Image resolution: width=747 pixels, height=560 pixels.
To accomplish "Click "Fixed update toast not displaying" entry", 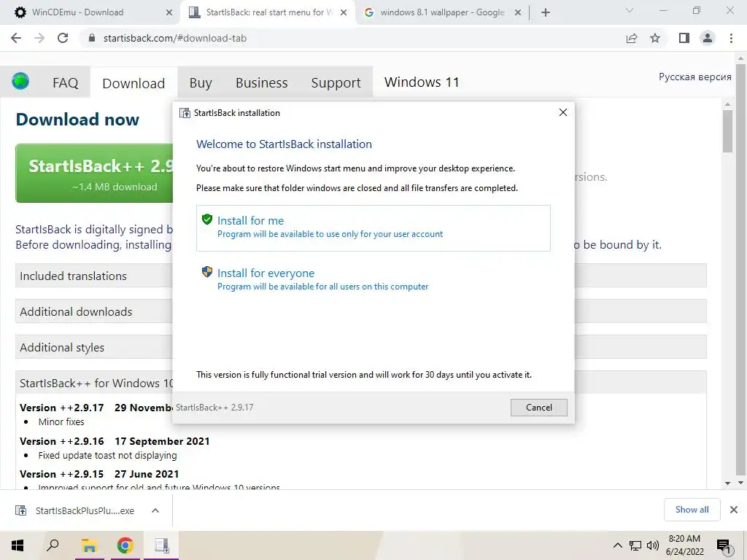I will pos(108,455).
